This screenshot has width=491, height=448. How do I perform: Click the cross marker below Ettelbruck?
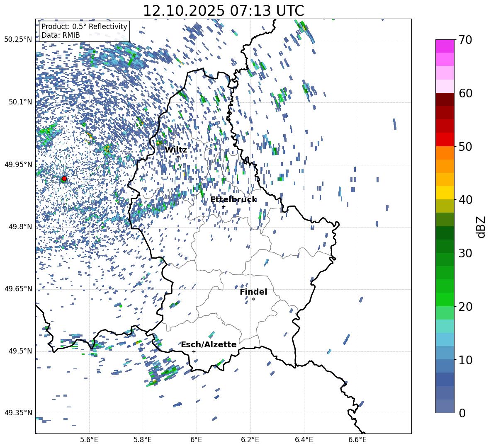(224, 207)
